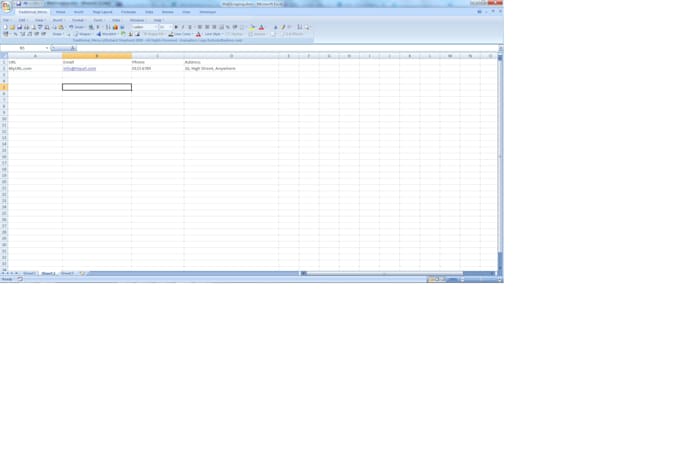The width and height of the screenshot is (680, 453).
Task: Open the Line Style dropdown
Action: [x=213, y=34]
